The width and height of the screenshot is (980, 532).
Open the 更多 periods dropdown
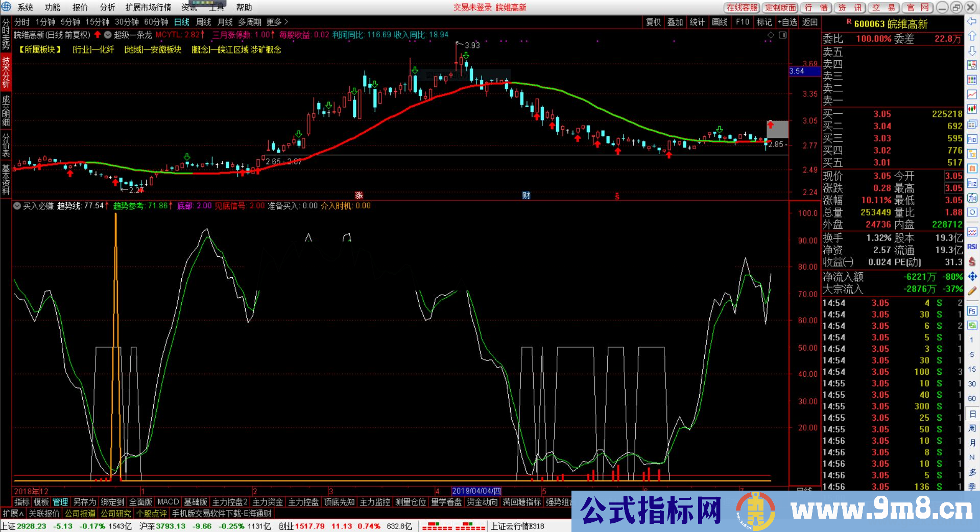click(276, 22)
